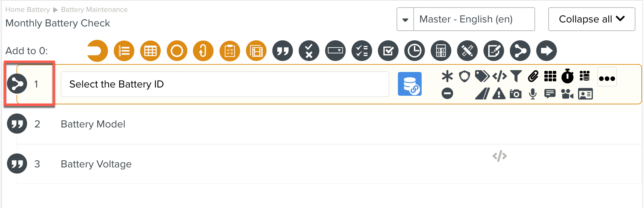Click the Select the Battery ID text field
644x208 pixels.
(x=225, y=84)
